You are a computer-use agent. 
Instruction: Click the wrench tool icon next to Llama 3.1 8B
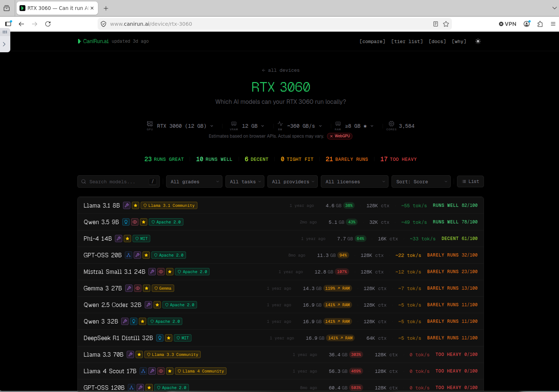point(127,205)
